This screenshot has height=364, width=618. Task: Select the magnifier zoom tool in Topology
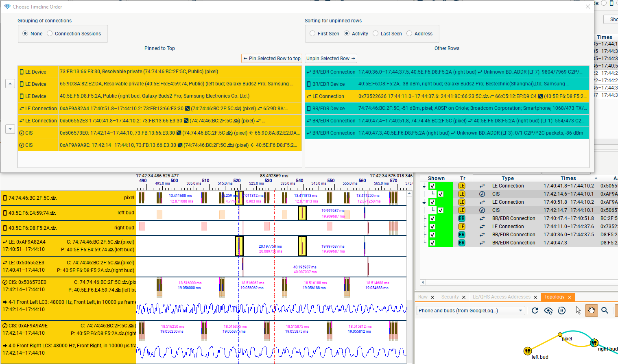click(605, 311)
